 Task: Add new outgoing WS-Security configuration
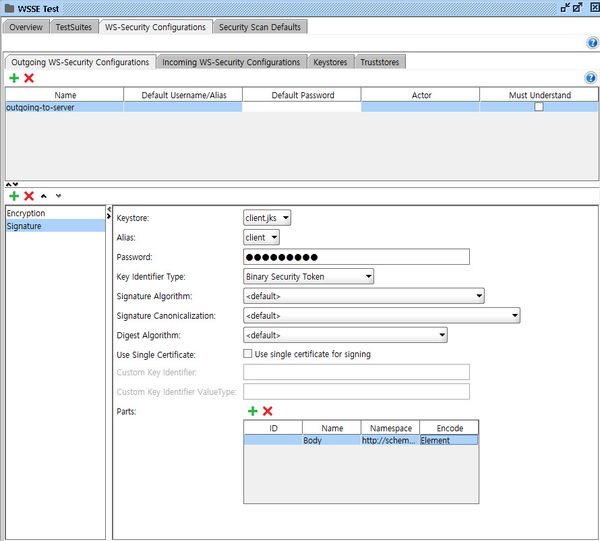point(14,78)
